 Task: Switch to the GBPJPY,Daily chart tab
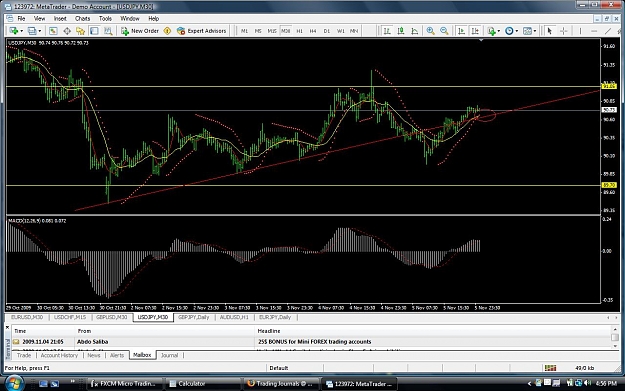(194, 317)
